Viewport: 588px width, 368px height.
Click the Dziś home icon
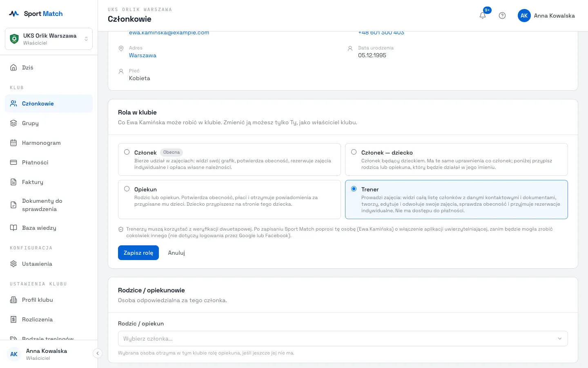click(13, 67)
